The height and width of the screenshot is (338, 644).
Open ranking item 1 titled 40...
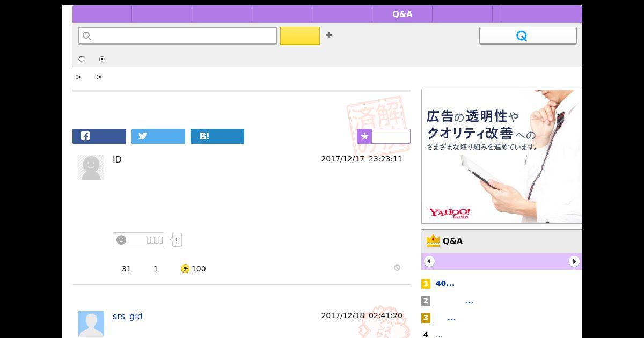445,283
